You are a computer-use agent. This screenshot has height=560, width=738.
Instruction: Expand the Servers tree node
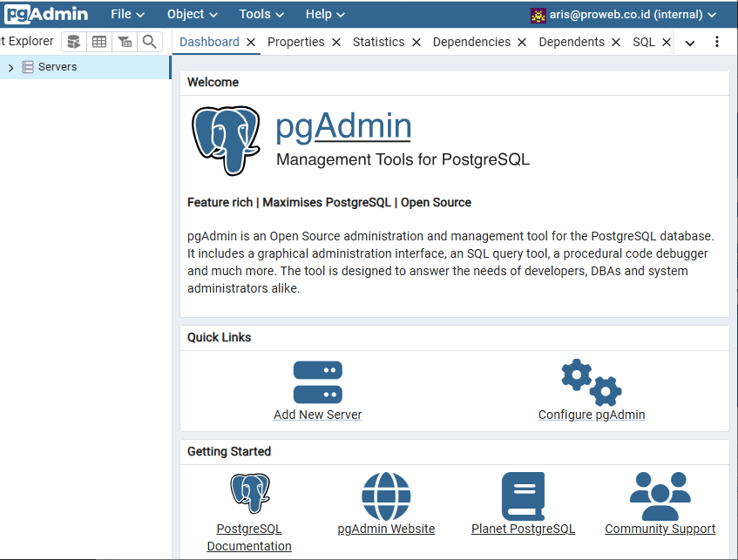(10, 68)
